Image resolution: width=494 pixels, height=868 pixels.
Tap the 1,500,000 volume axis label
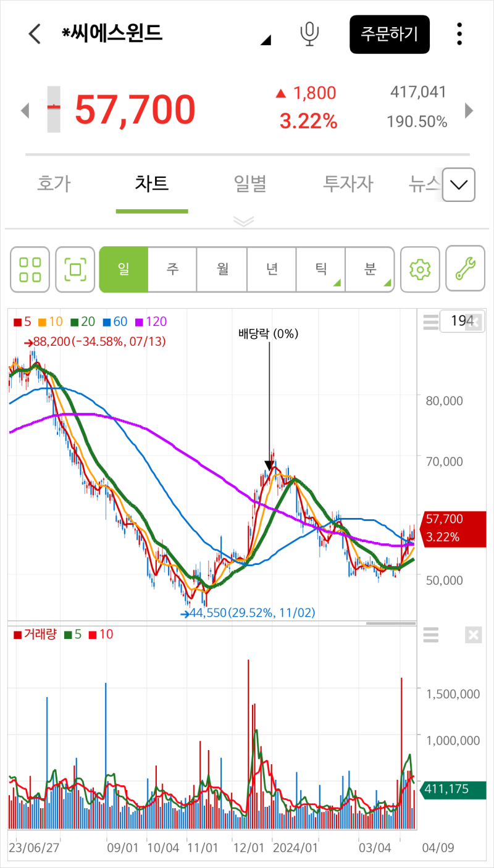click(453, 694)
